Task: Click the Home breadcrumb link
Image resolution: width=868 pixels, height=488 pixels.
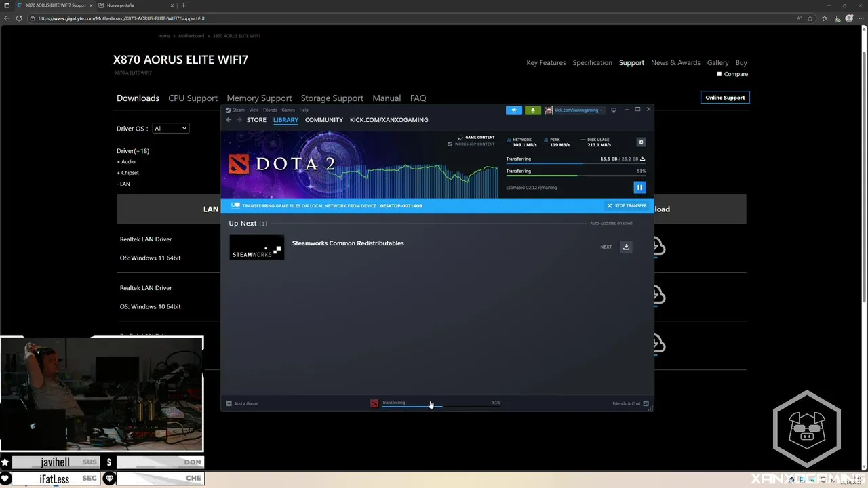Action: coord(164,36)
